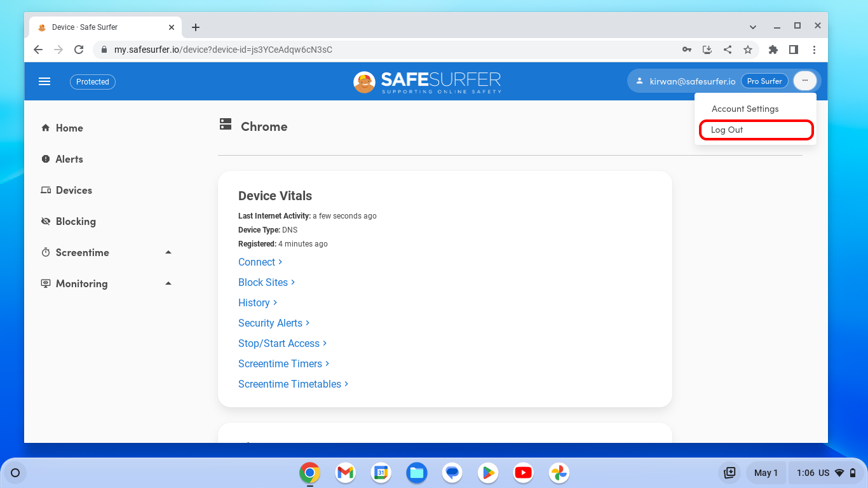Open Google Calendar from the shelf
The height and width of the screenshot is (488, 868).
[381, 473]
